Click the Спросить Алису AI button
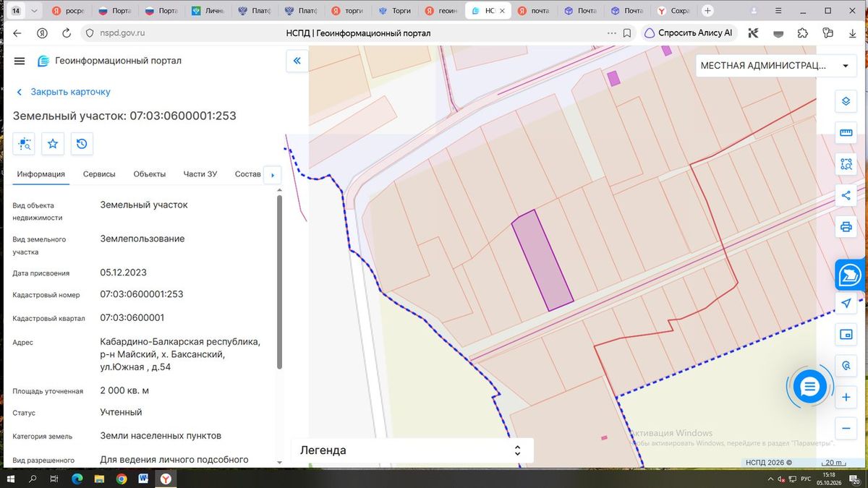This screenshot has width=868, height=488. tap(688, 33)
